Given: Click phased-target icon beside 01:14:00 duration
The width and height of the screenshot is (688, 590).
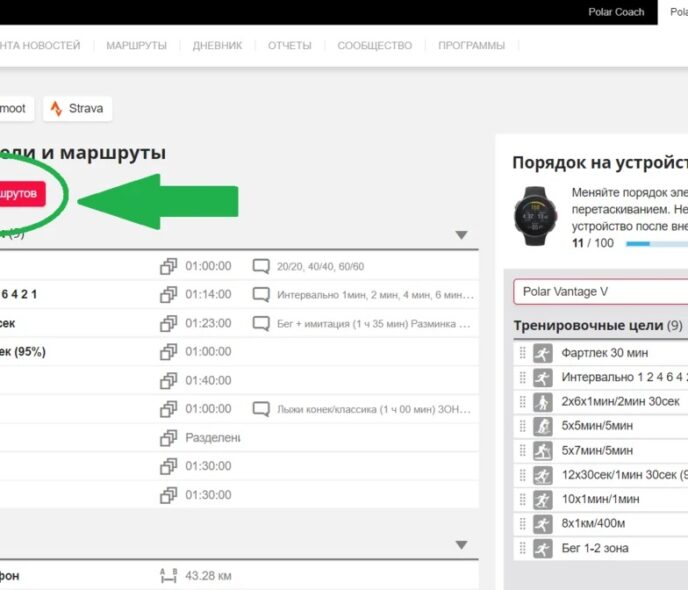Looking at the screenshot, I should [x=169, y=295].
